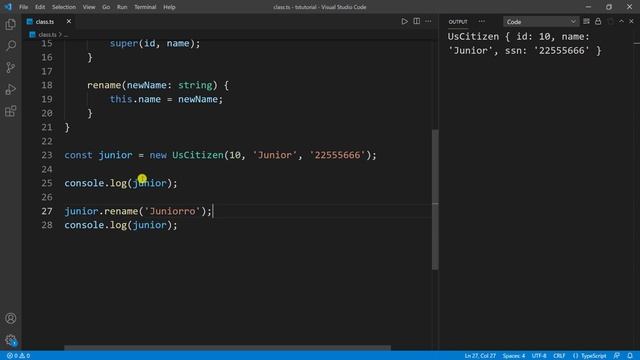Open the Run menu
This screenshot has width=640, height=360.
pyautogui.click(x=122, y=7)
